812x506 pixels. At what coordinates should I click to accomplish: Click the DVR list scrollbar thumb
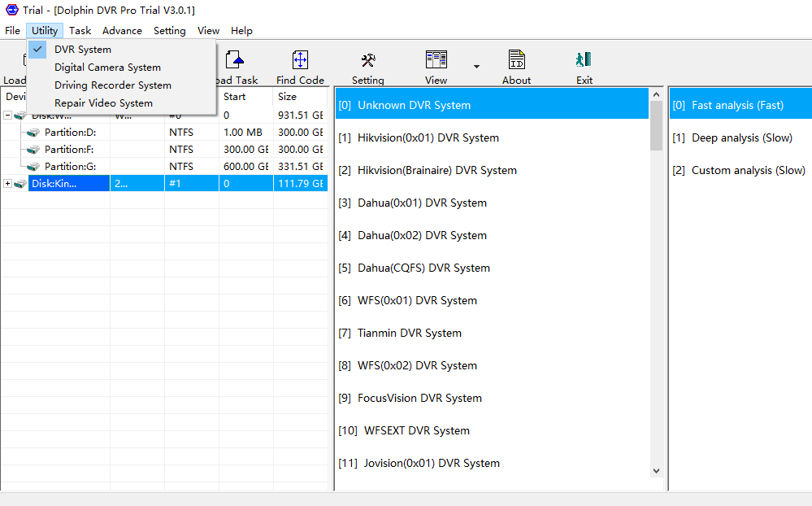pos(656,125)
